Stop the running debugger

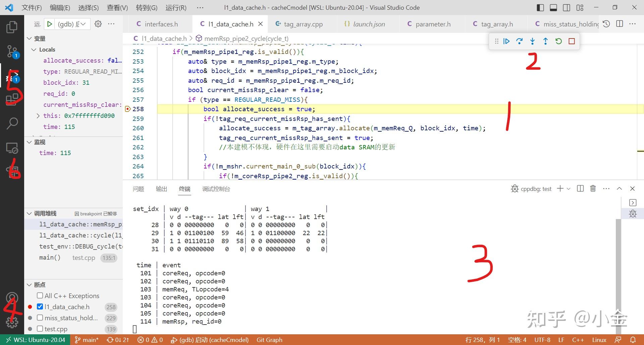pos(572,41)
